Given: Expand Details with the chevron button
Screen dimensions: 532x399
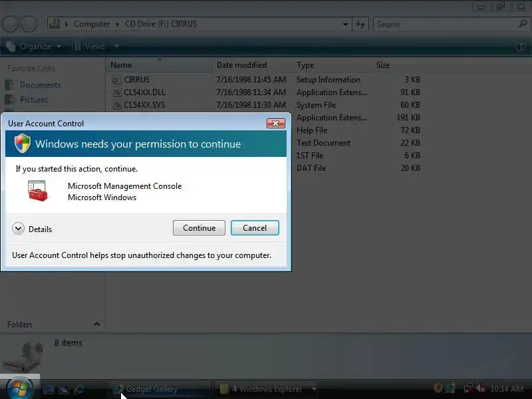Looking at the screenshot, I should tap(19, 229).
